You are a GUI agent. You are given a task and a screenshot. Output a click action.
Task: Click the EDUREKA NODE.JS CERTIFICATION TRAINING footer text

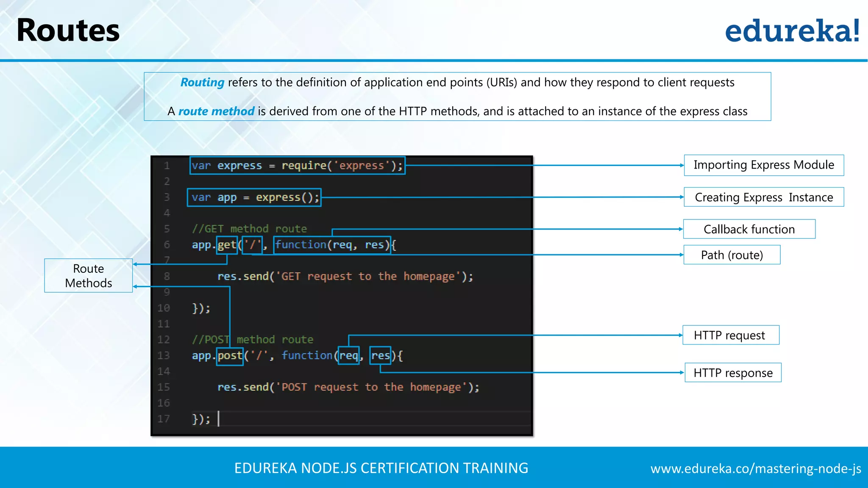(x=381, y=468)
